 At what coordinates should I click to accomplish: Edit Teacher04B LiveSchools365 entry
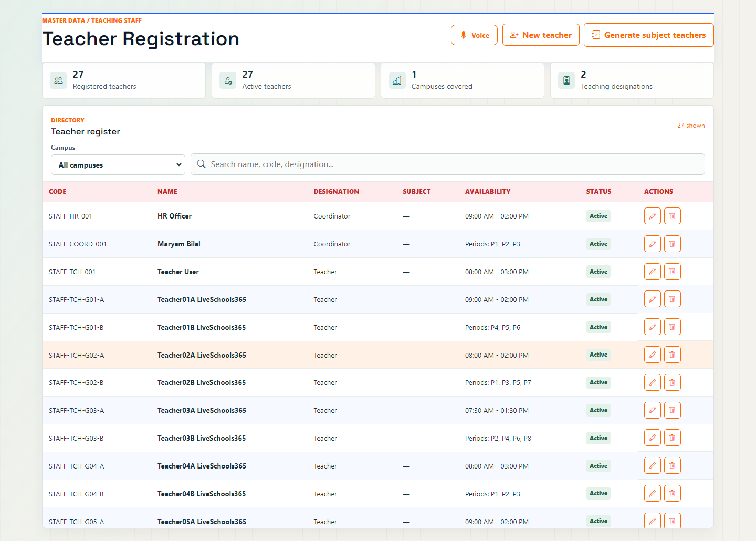tap(652, 493)
